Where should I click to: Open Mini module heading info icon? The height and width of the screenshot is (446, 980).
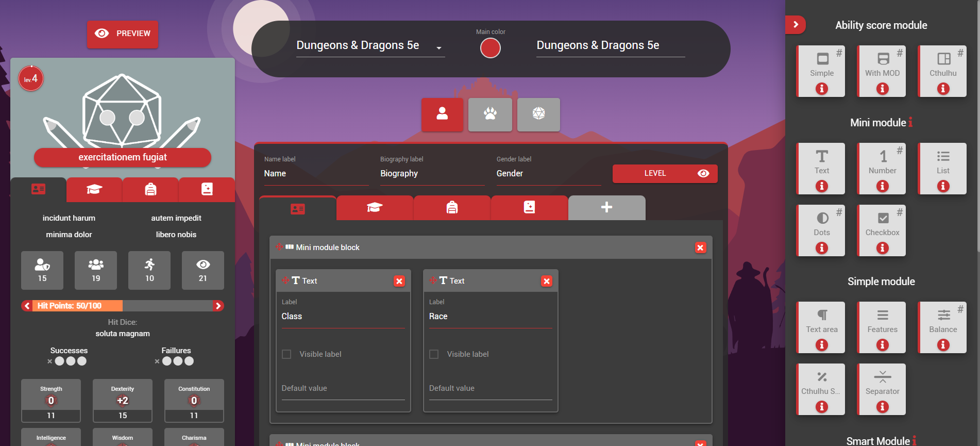[x=910, y=122]
